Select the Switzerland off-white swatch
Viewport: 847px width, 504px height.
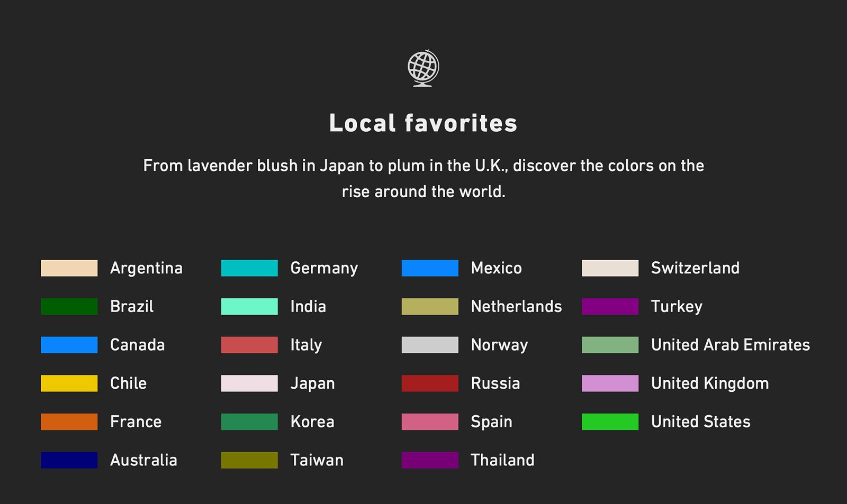(610, 268)
